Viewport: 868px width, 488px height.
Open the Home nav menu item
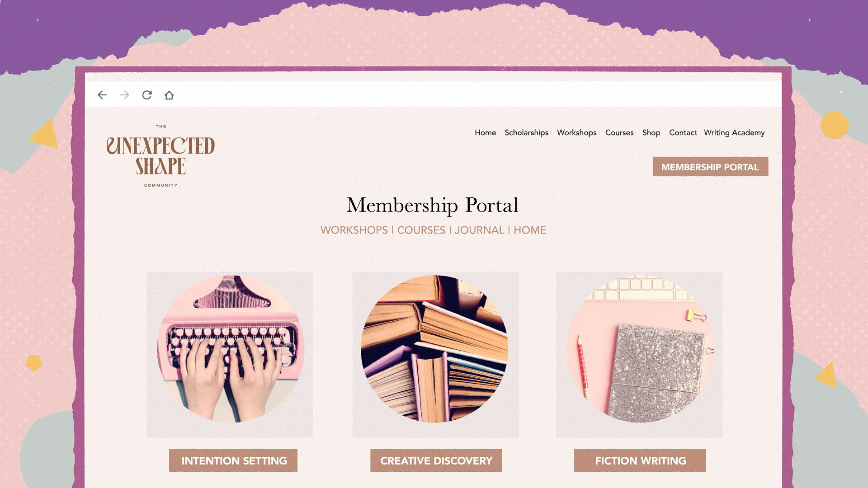pos(485,132)
